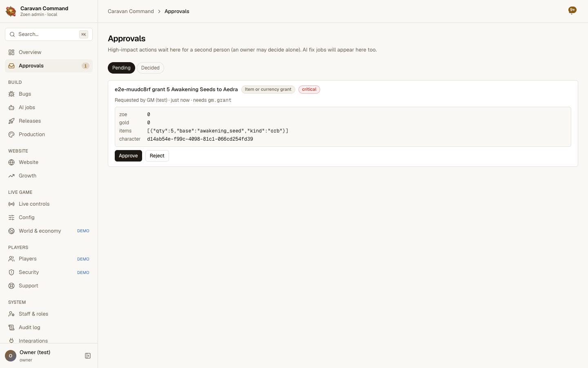Viewport: 588px width, 368px height.
Task: Click the 'Requested by GM (test)' line
Action: (173, 100)
